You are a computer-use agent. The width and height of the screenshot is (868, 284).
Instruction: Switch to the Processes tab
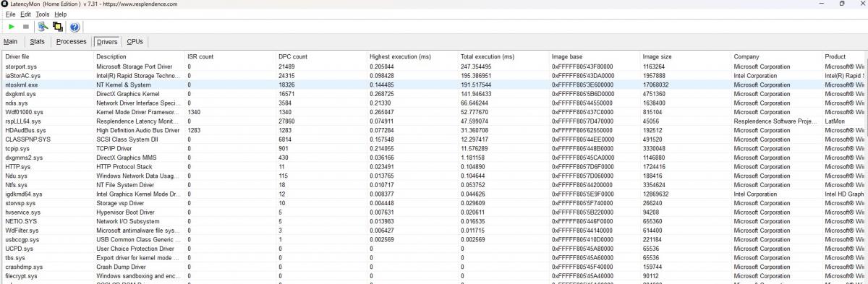pyautogui.click(x=72, y=42)
